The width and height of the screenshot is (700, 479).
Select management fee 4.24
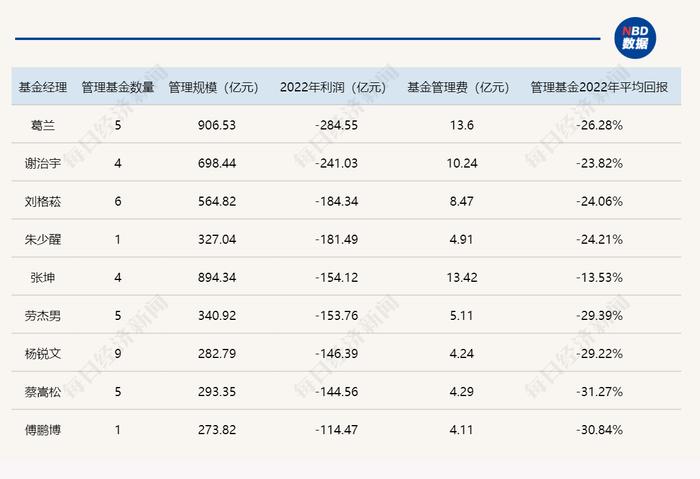click(462, 354)
